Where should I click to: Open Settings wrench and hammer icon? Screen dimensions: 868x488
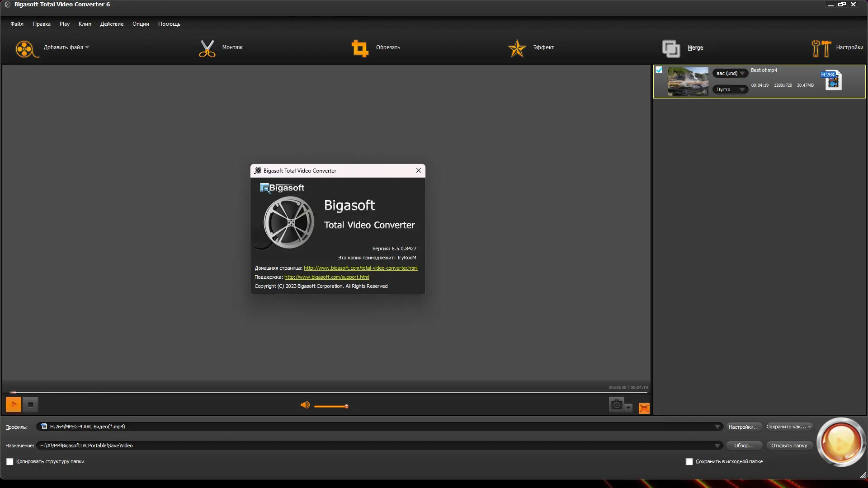pyautogui.click(x=821, y=48)
